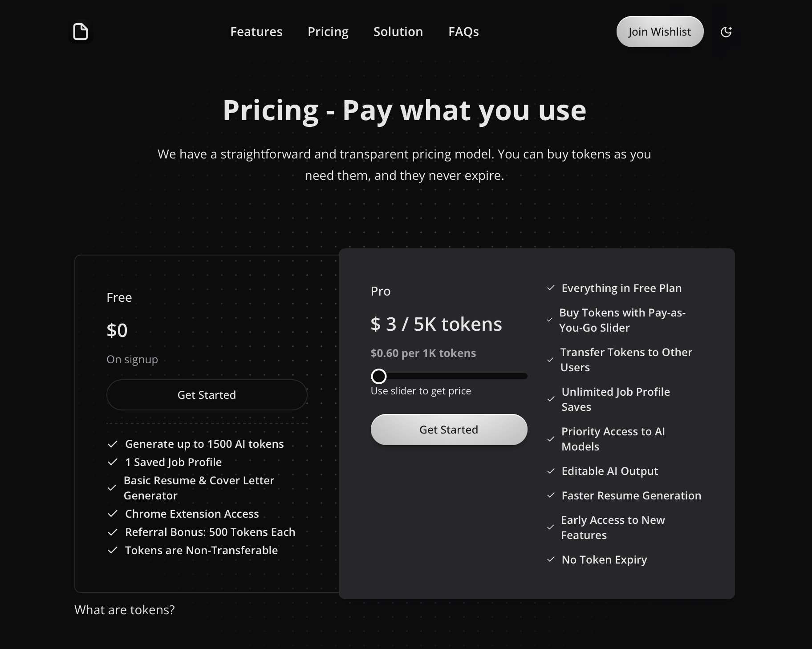Viewport: 812px width, 649px height.
Task: Navigate to FAQs section
Action: pos(463,32)
